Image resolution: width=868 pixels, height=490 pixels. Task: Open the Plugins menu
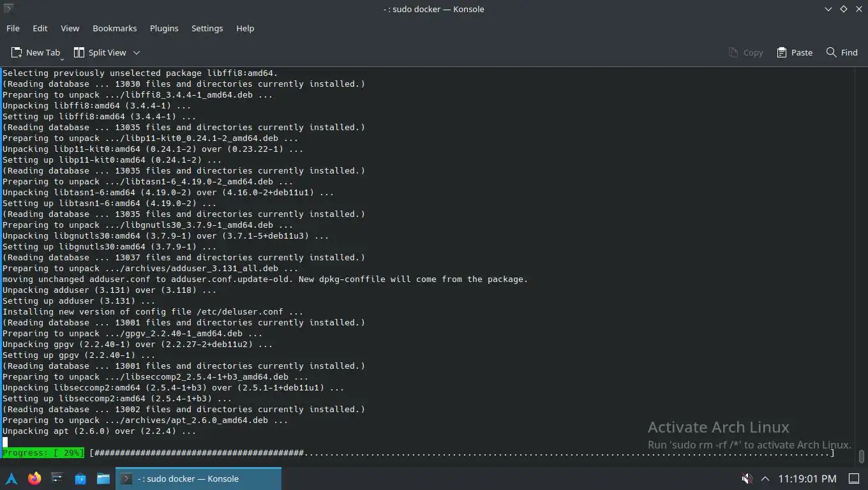point(164,28)
